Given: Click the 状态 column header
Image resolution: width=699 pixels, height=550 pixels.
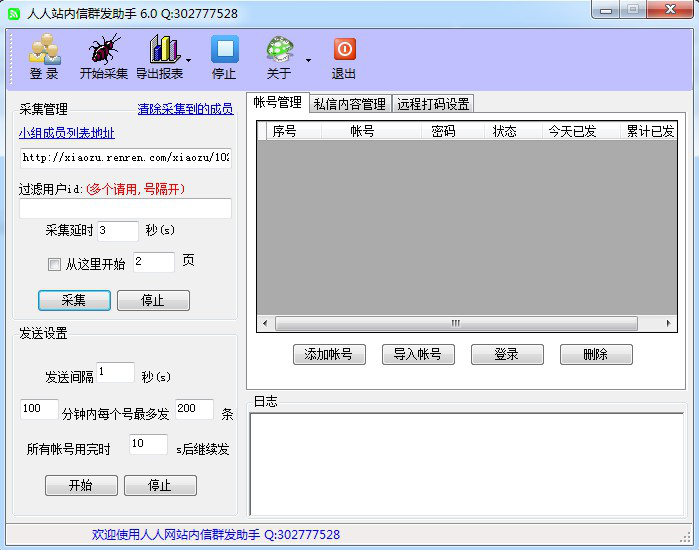Looking at the screenshot, I should click(513, 131).
